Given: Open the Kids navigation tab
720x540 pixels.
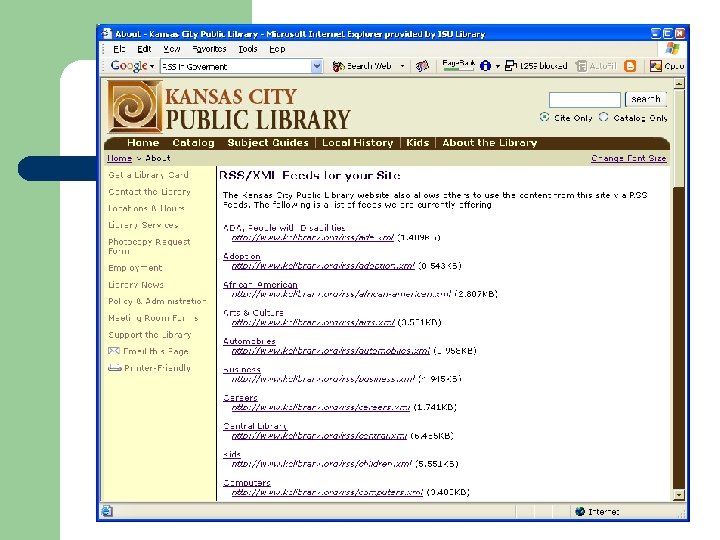Looking at the screenshot, I should pyautogui.click(x=417, y=143).
